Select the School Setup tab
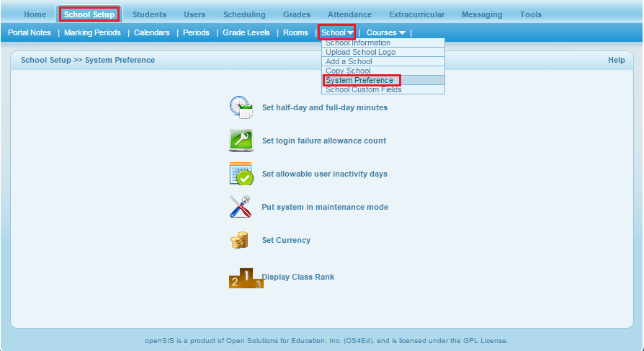 pos(89,14)
